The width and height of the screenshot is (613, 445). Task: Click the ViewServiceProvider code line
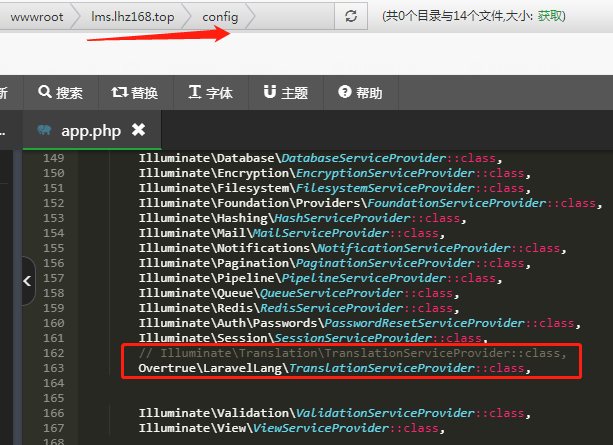pyautogui.click(x=292, y=428)
